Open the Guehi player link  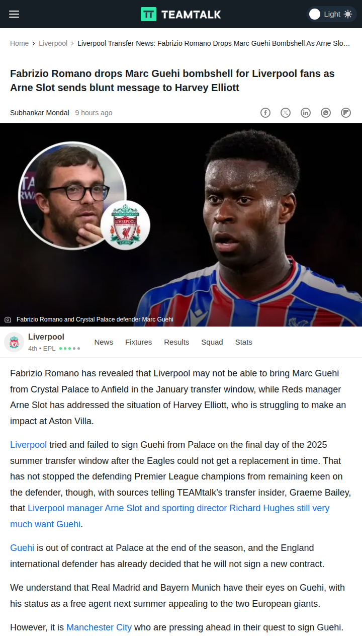(x=22, y=548)
